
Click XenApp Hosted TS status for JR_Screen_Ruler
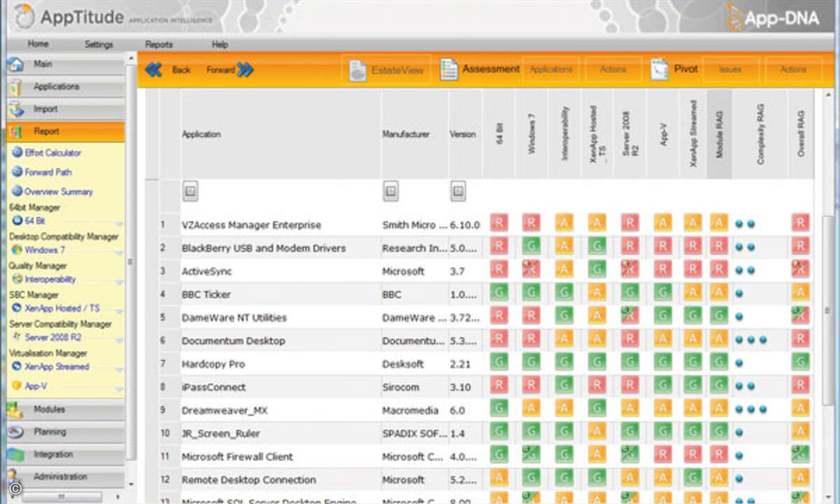pyautogui.click(x=597, y=432)
